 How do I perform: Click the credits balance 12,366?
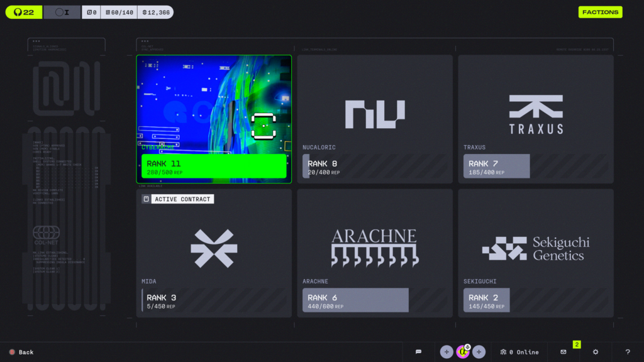(155, 12)
